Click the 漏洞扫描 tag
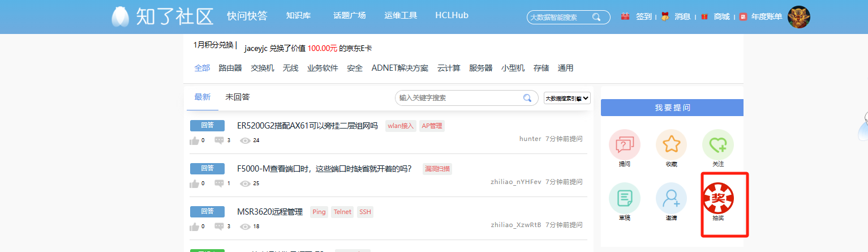This screenshot has height=252, width=868. 437,169
